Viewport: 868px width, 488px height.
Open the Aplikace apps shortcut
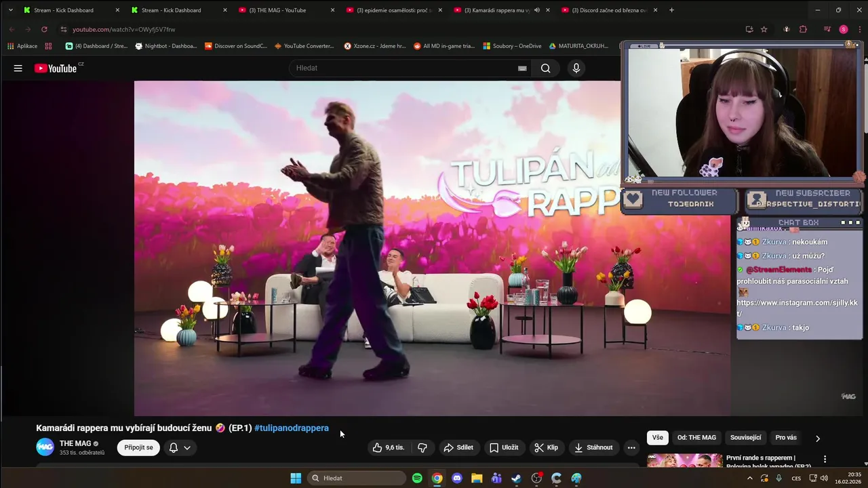tap(22, 46)
